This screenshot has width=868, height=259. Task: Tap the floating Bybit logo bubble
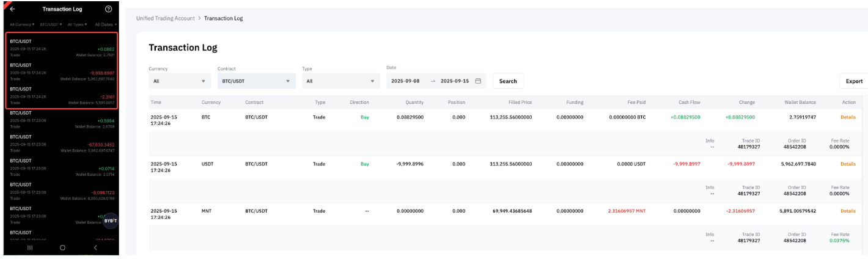tap(110, 221)
